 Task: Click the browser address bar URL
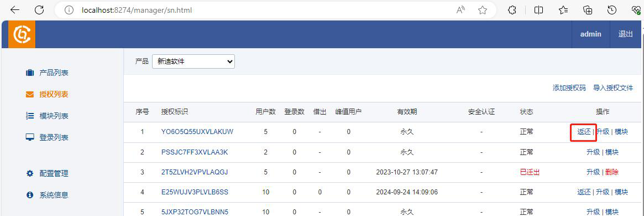(x=137, y=11)
